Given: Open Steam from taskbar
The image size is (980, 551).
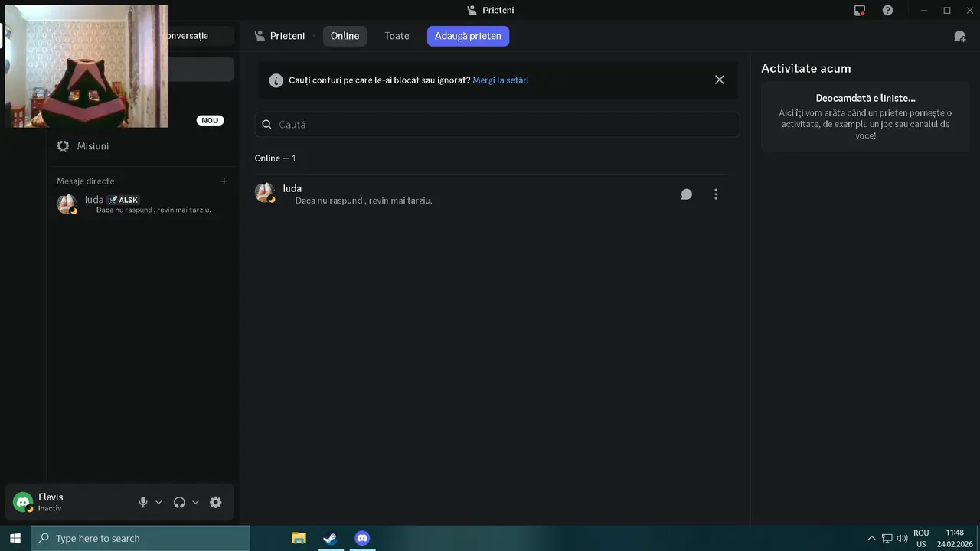Looking at the screenshot, I should pyautogui.click(x=330, y=538).
